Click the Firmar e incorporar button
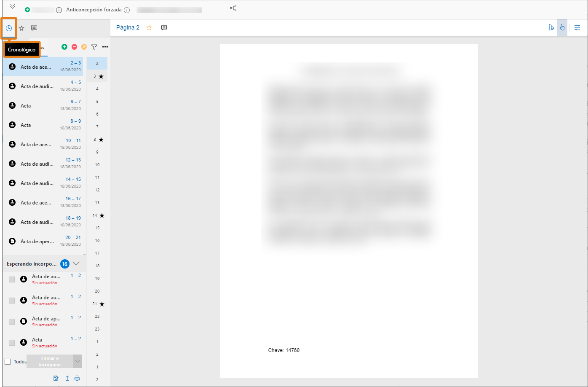Image resolution: width=588 pixels, height=387 pixels. click(x=50, y=361)
